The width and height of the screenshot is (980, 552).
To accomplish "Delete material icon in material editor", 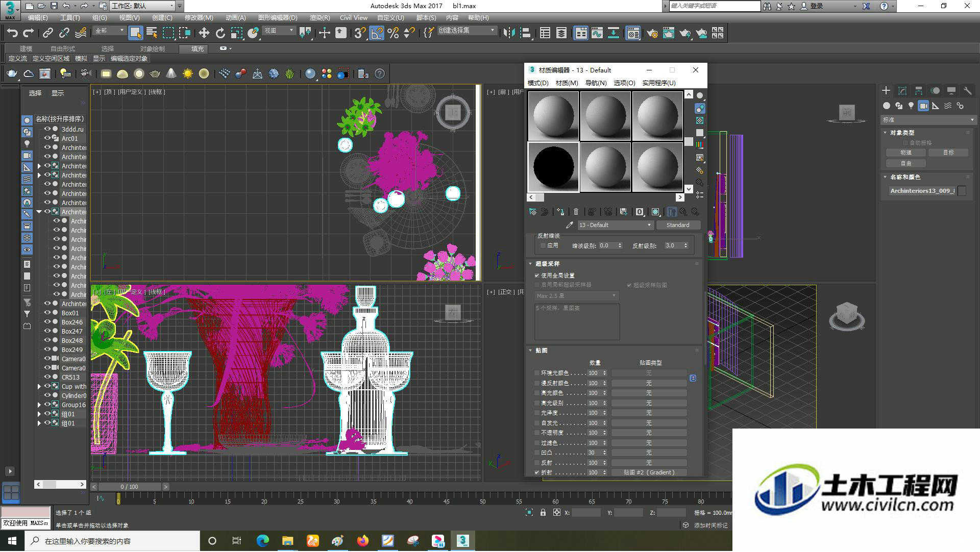I will click(x=576, y=212).
